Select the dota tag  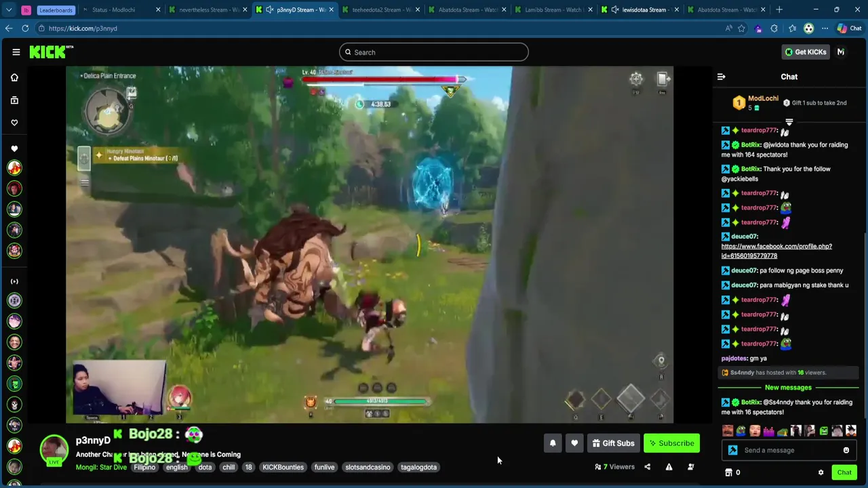(x=205, y=467)
